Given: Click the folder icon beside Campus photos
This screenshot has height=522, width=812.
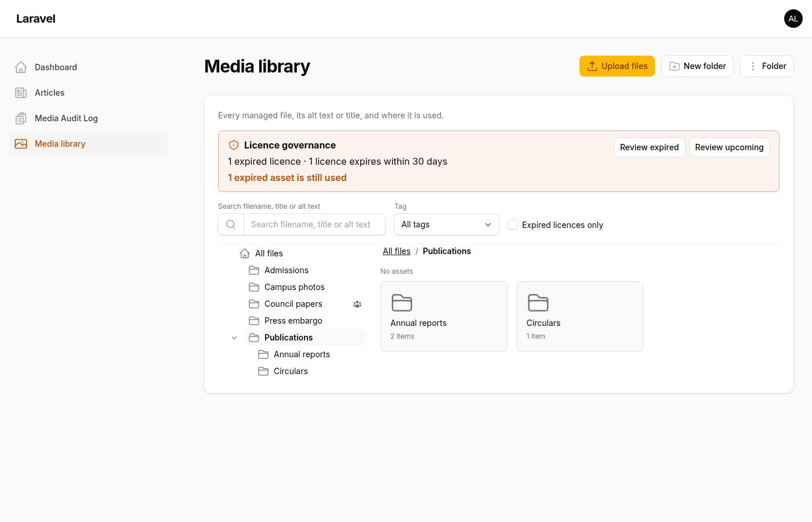Looking at the screenshot, I should 254,287.
